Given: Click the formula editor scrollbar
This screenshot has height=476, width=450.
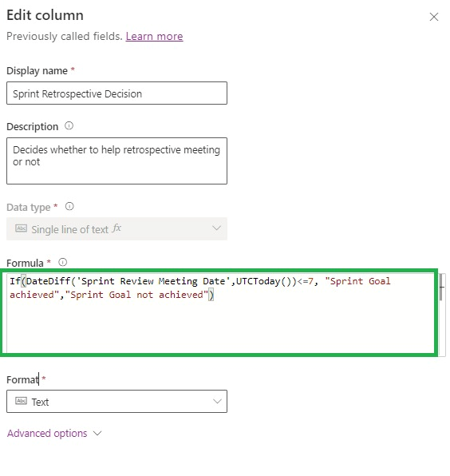Looking at the screenshot, I should (442, 287).
